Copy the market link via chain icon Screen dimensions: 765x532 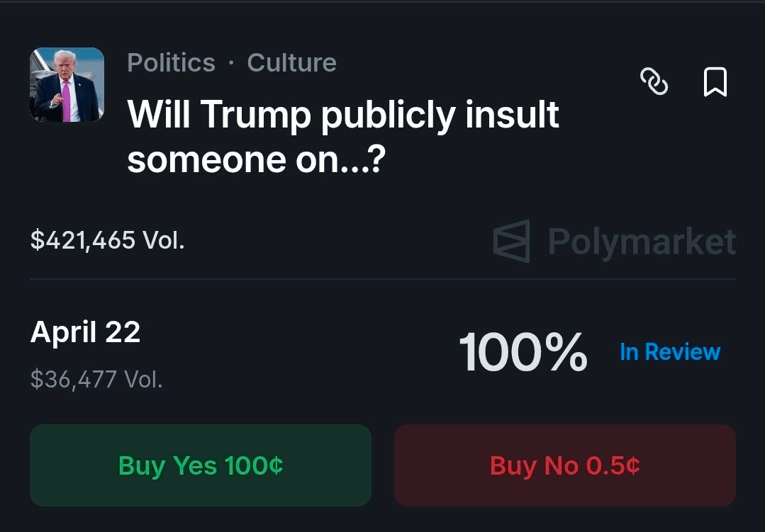[654, 82]
